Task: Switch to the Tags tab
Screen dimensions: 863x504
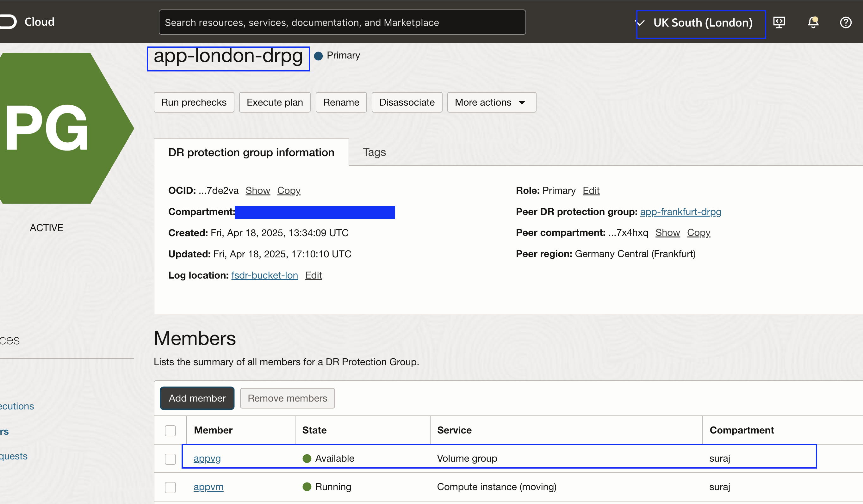Action: pyautogui.click(x=374, y=152)
